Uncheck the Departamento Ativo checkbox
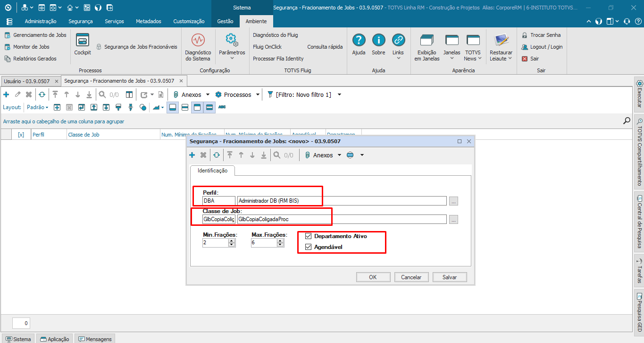644x343 pixels. click(x=308, y=236)
